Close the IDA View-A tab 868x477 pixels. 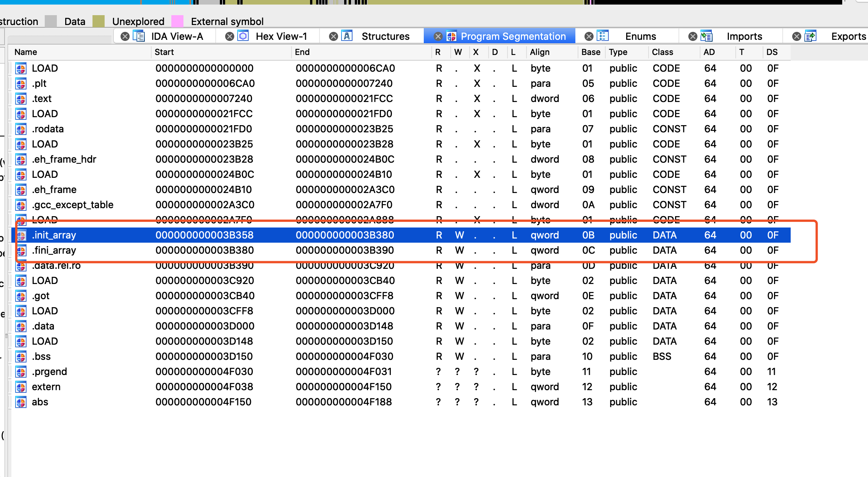coord(125,36)
